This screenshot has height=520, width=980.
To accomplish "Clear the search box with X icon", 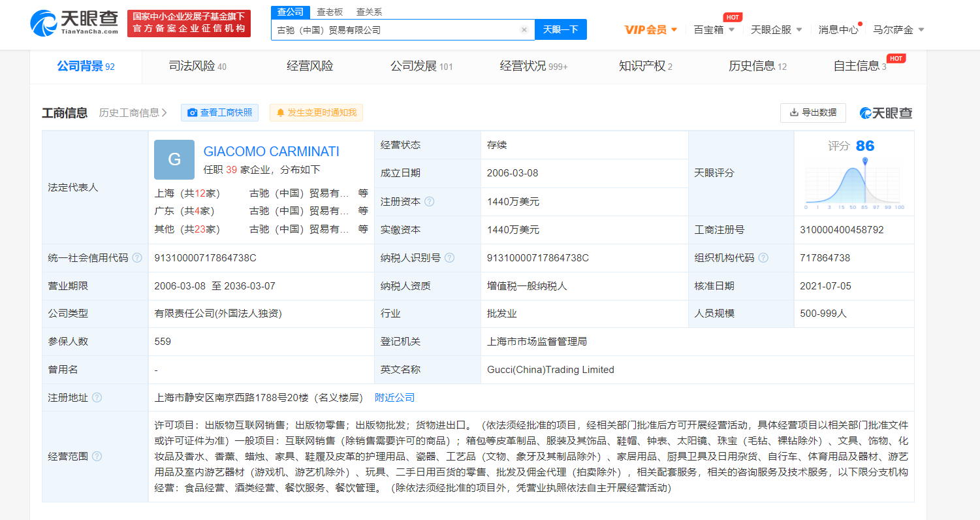I will point(524,30).
